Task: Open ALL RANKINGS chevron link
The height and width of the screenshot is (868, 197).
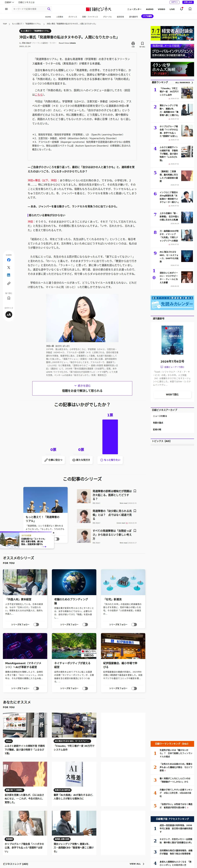Action: (x=184, y=83)
